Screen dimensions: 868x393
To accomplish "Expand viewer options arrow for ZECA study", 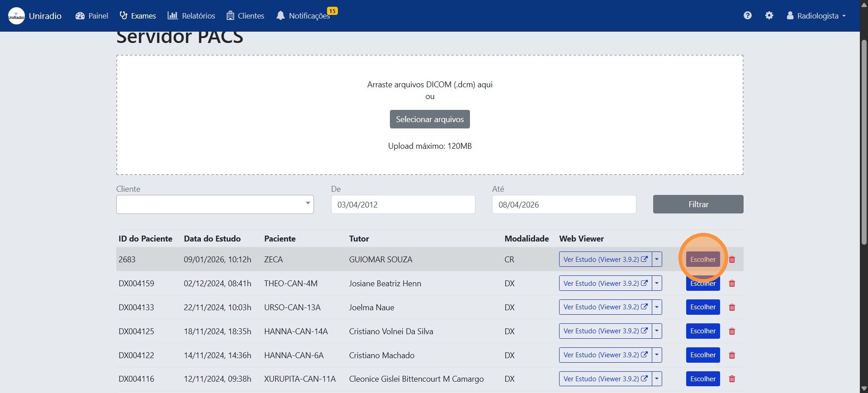I will [x=657, y=260].
